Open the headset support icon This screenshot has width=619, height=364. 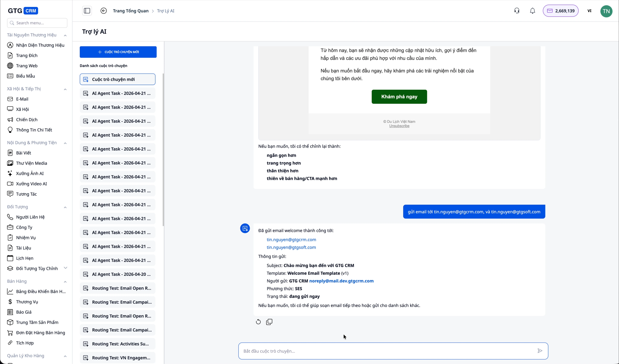pyautogui.click(x=517, y=11)
